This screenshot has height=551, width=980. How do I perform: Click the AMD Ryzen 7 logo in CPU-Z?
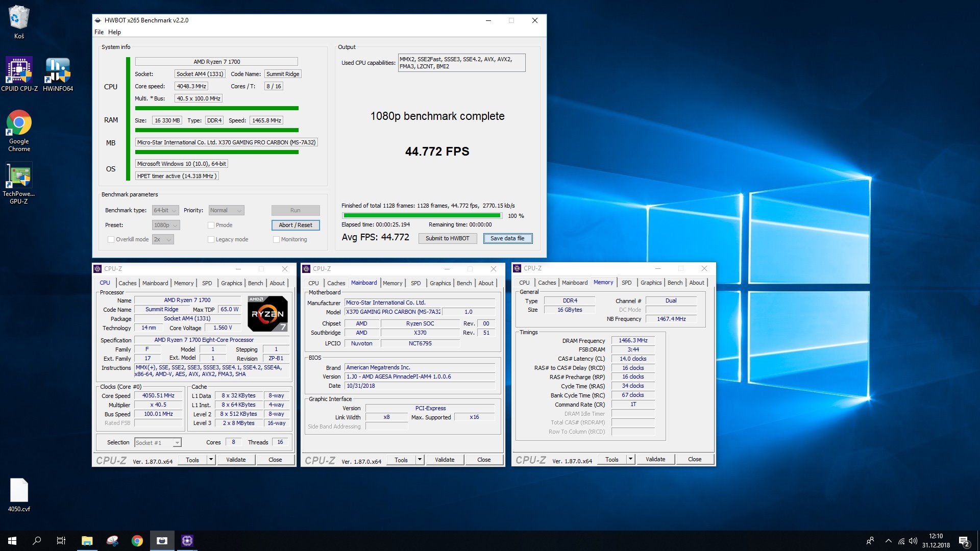coord(268,313)
